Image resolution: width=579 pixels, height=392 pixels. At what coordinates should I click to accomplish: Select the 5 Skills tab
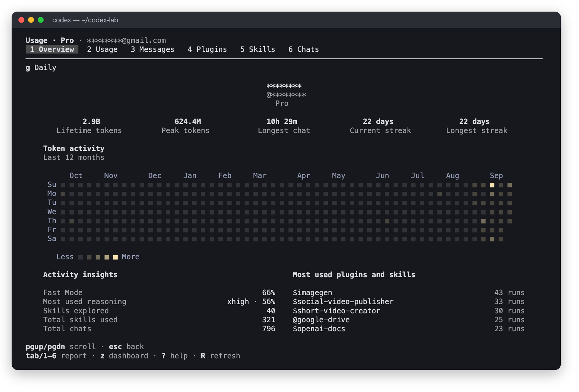pos(258,49)
